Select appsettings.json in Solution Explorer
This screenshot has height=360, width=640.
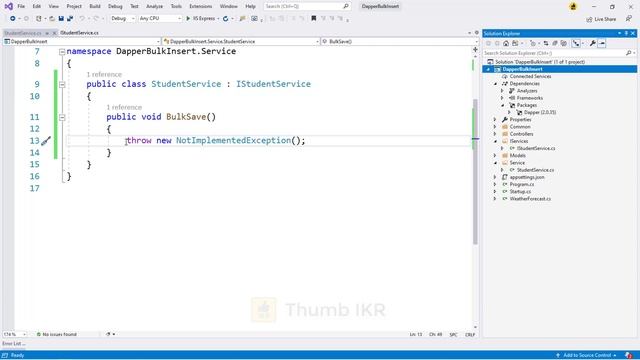527,177
